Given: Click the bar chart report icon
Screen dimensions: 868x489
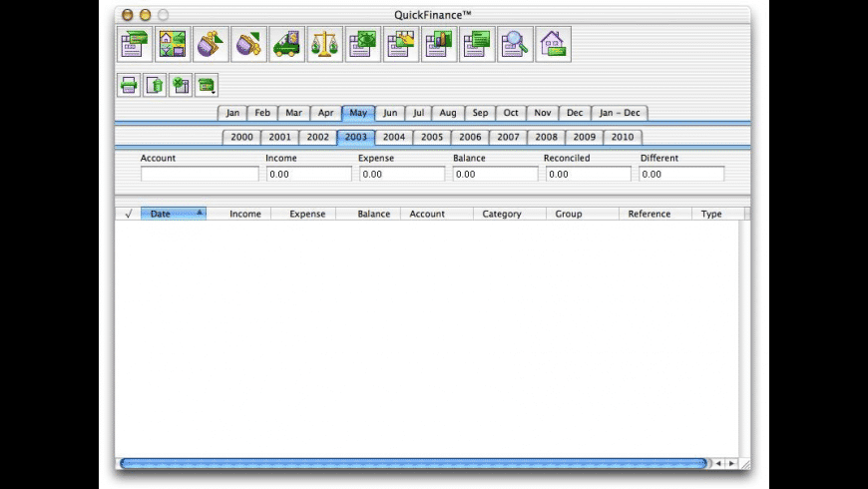Looking at the screenshot, I should click(439, 45).
